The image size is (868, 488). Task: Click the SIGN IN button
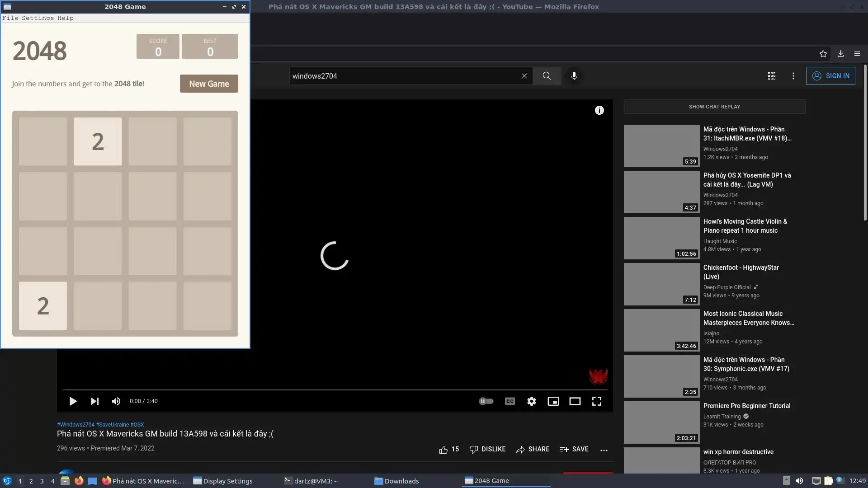click(830, 76)
